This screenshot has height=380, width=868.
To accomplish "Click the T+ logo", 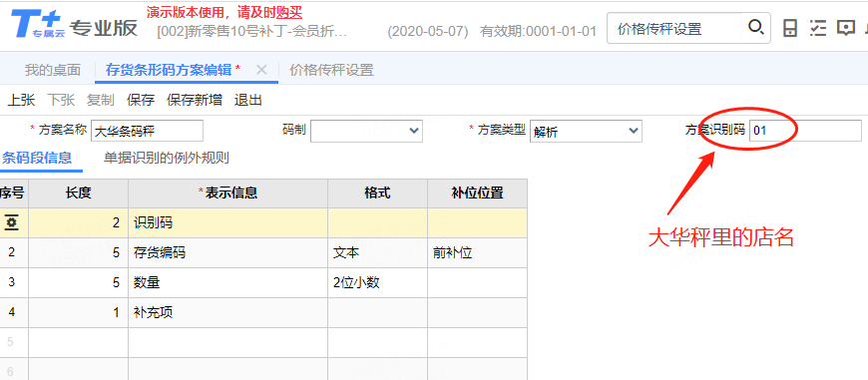I will tap(37, 25).
